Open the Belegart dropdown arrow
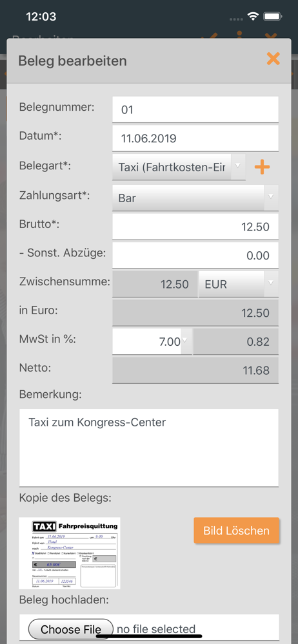 click(x=238, y=167)
